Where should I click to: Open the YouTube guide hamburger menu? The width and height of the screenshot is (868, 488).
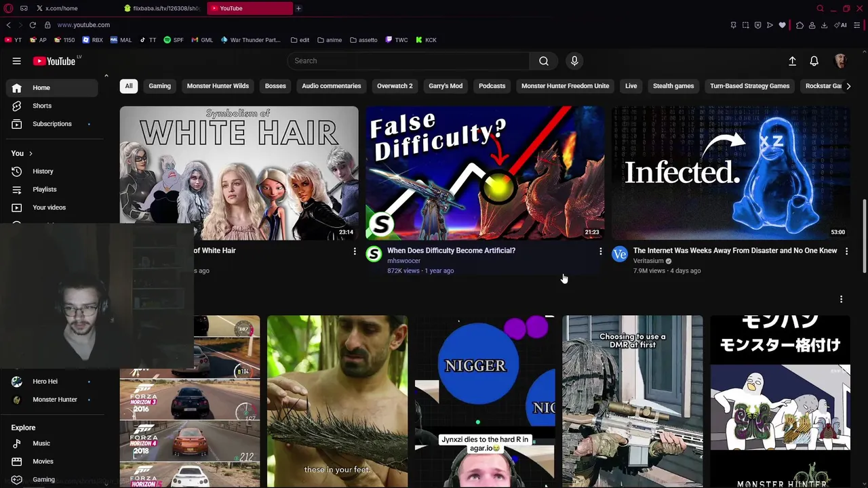(x=16, y=61)
